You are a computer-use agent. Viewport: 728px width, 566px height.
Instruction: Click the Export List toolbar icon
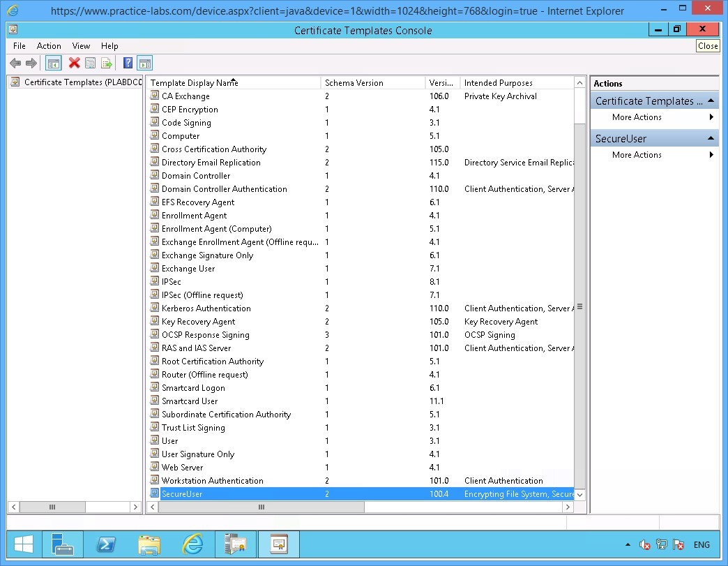tap(106, 63)
